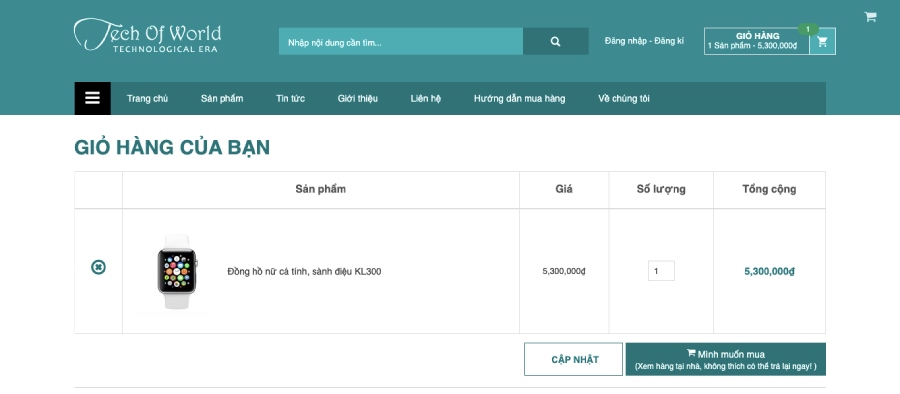Open the Về chúng tôi menu item

point(624,98)
